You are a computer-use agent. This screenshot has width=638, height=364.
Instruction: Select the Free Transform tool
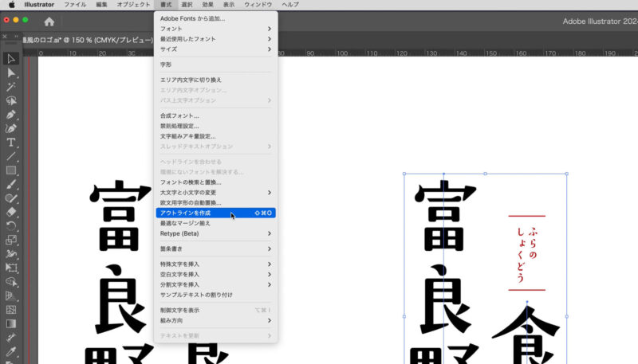(x=11, y=268)
